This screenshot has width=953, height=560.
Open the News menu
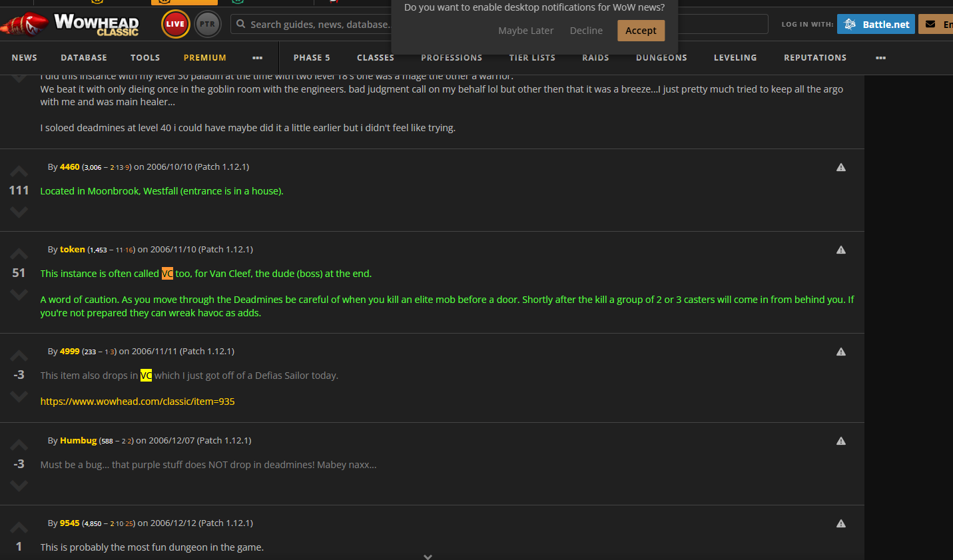(x=25, y=58)
